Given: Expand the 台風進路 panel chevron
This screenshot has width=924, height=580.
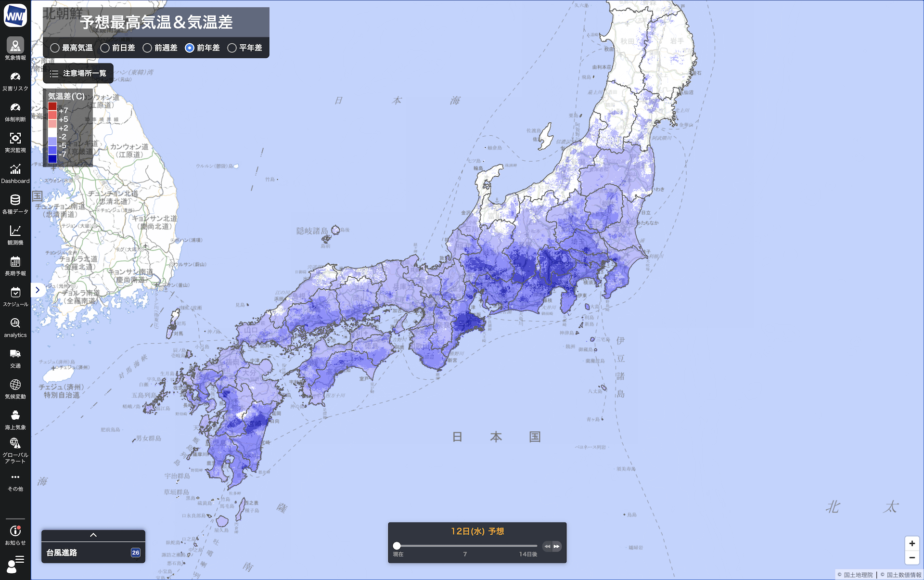Looking at the screenshot, I should (93, 535).
